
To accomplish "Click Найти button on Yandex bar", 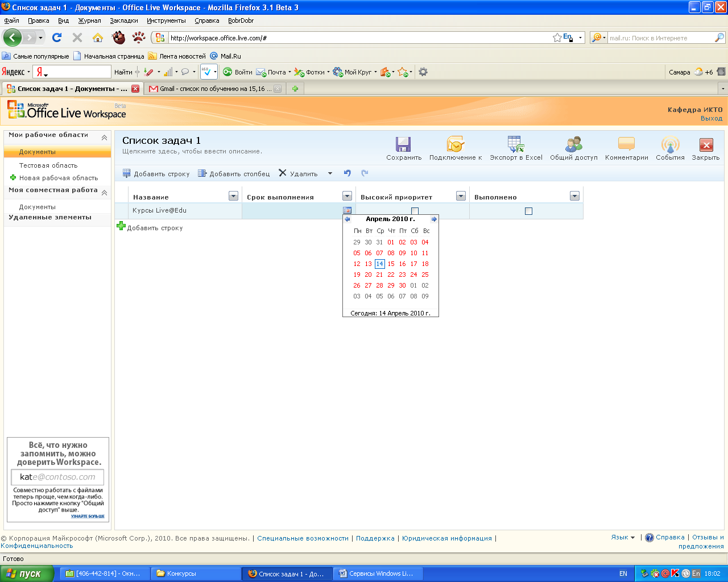I will coord(123,72).
